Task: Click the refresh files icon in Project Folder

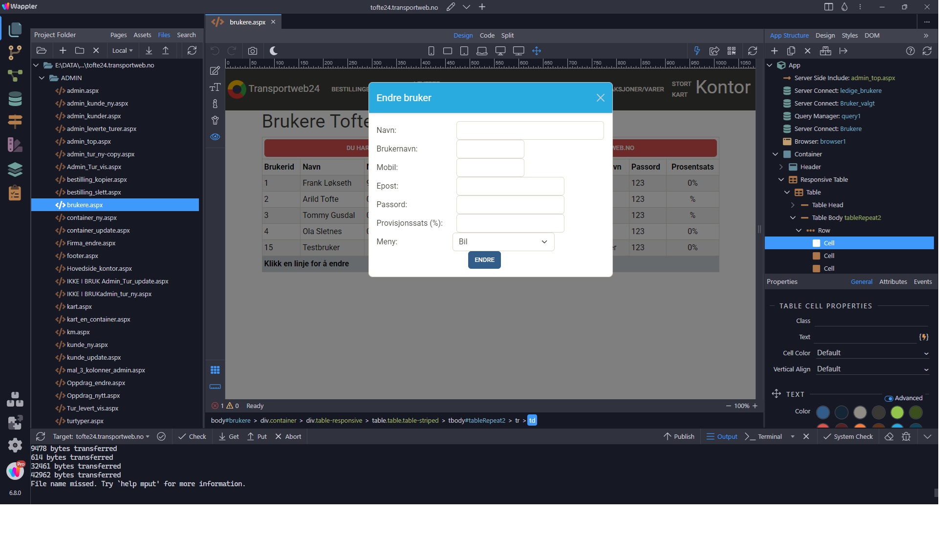Action: point(192,50)
